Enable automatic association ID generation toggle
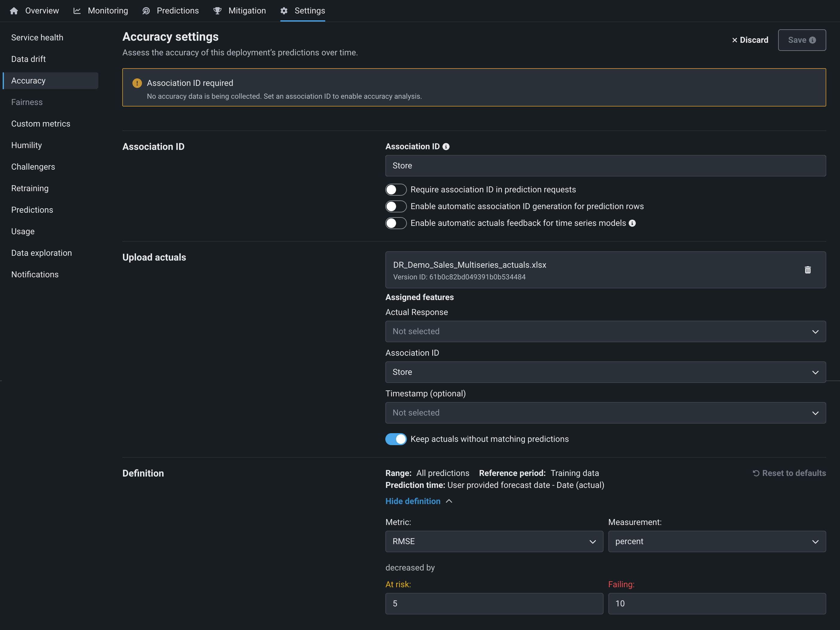Viewport: 840px width, 630px height. tap(396, 206)
